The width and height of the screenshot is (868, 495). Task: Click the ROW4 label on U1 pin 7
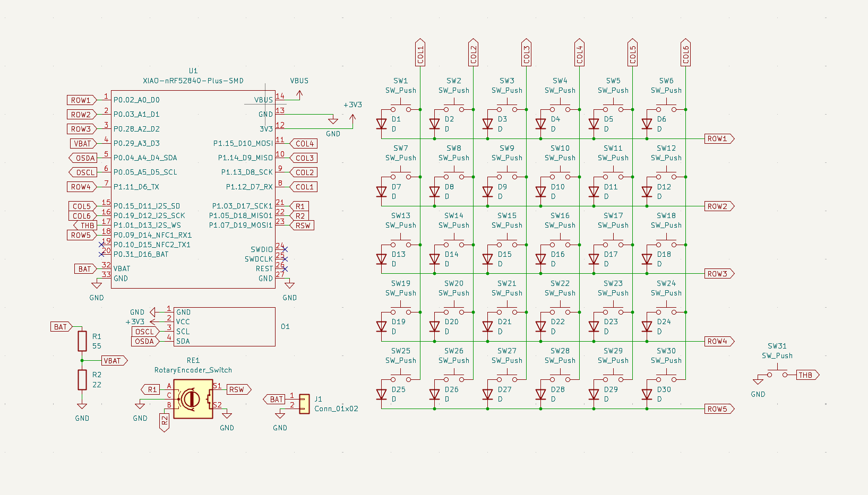82,187
